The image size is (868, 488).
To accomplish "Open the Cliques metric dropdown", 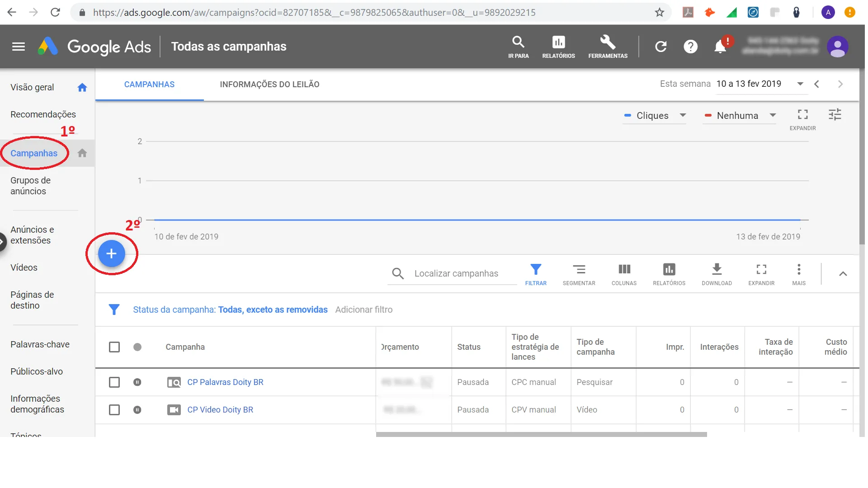I will click(x=655, y=116).
